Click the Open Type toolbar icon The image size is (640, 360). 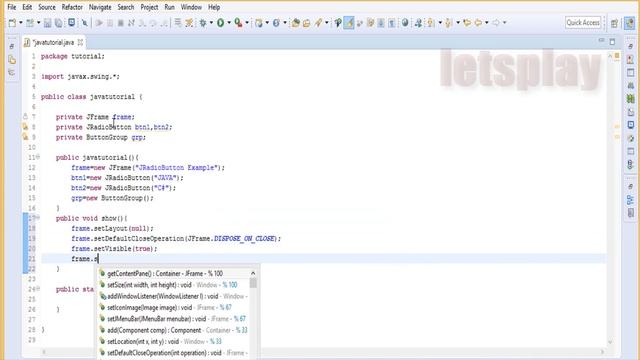(x=296, y=23)
